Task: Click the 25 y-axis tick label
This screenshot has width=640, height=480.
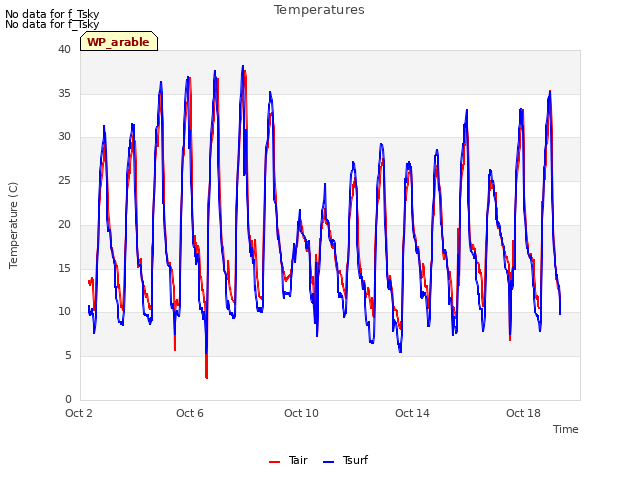Action: (64, 180)
